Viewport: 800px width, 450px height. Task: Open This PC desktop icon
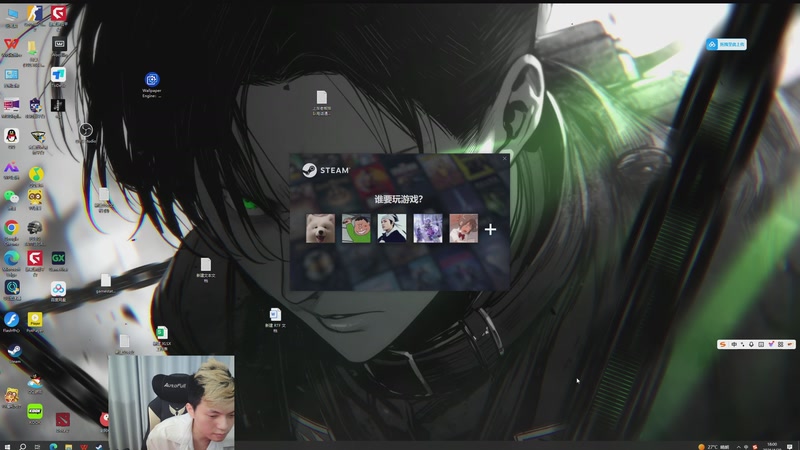click(x=11, y=17)
